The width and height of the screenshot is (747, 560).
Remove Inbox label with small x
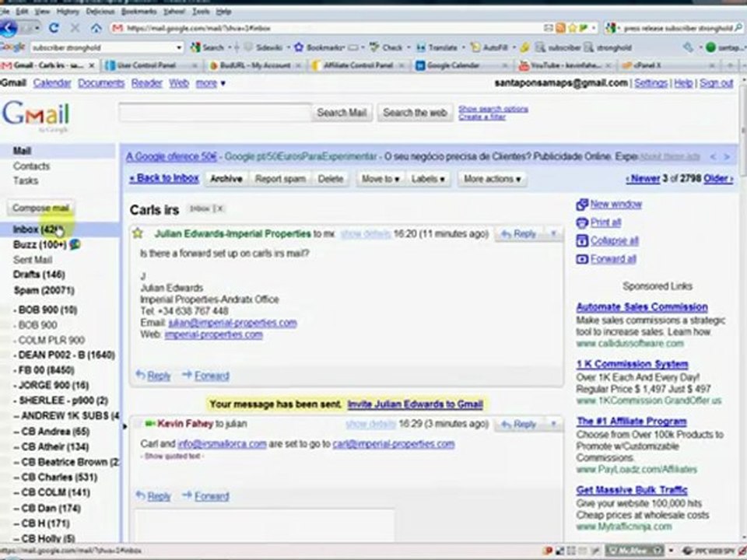point(219,208)
